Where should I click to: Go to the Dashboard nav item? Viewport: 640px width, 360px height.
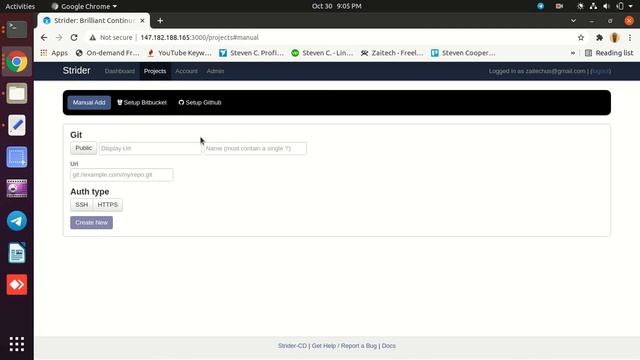(x=120, y=71)
